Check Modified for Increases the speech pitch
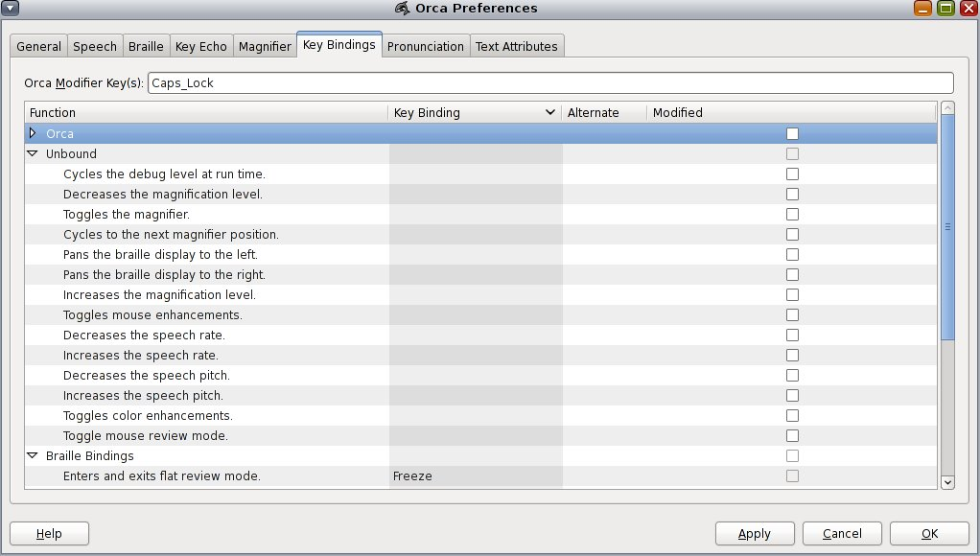Image resolution: width=980 pixels, height=556 pixels. tap(792, 396)
